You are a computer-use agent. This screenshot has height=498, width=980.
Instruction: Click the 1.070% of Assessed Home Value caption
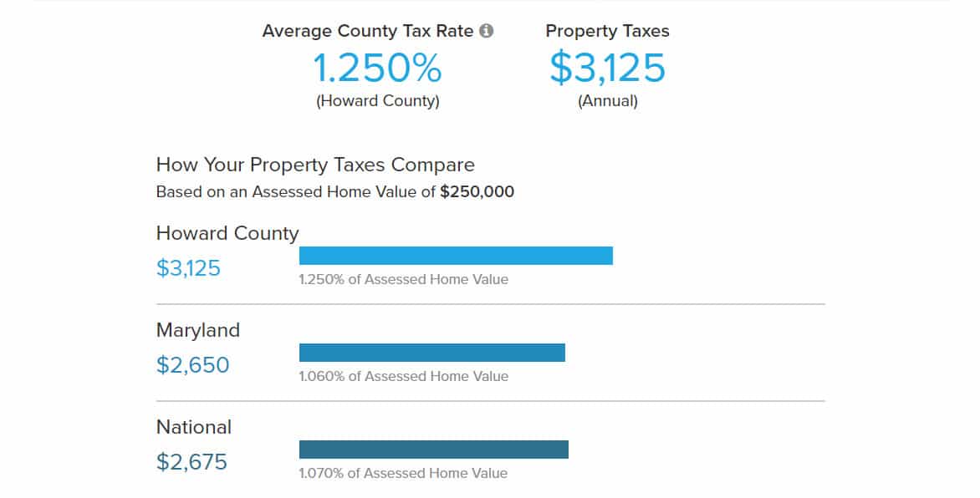(403, 473)
